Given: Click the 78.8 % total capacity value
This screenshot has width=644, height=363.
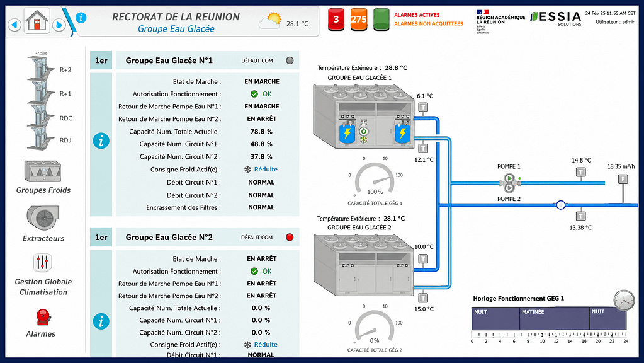Looking at the screenshot, I should click(261, 132).
